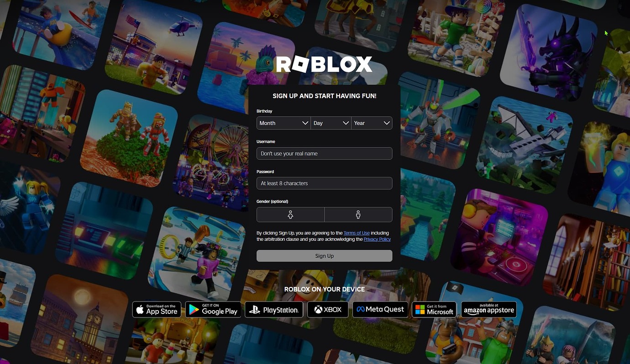Open the Amazon Appstore badge

coord(489,309)
